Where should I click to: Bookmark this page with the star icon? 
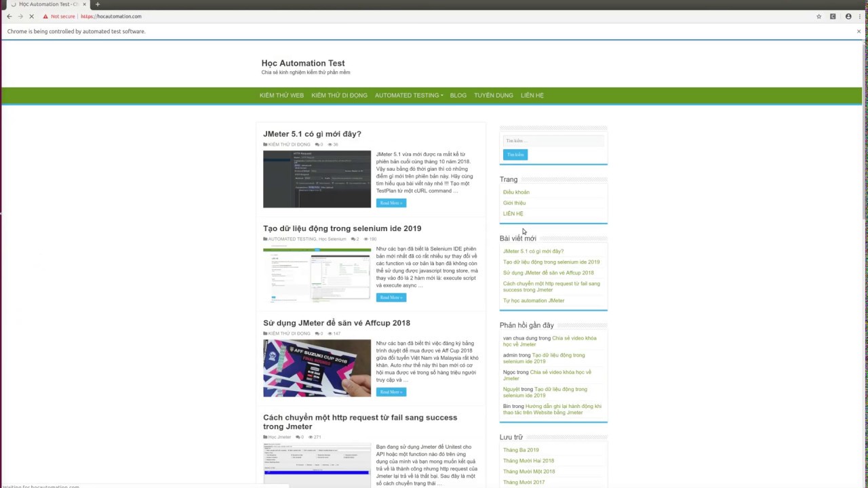[x=819, y=16]
